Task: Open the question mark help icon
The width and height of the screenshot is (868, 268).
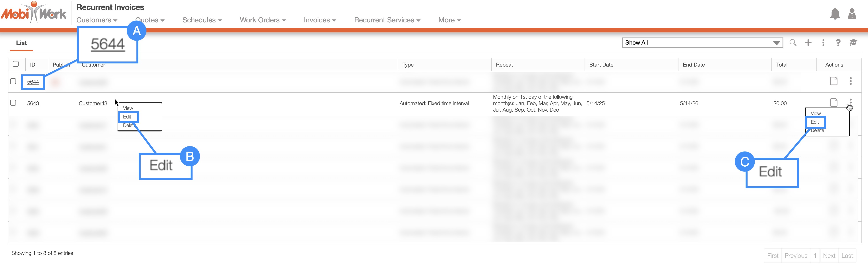Action: point(838,43)
